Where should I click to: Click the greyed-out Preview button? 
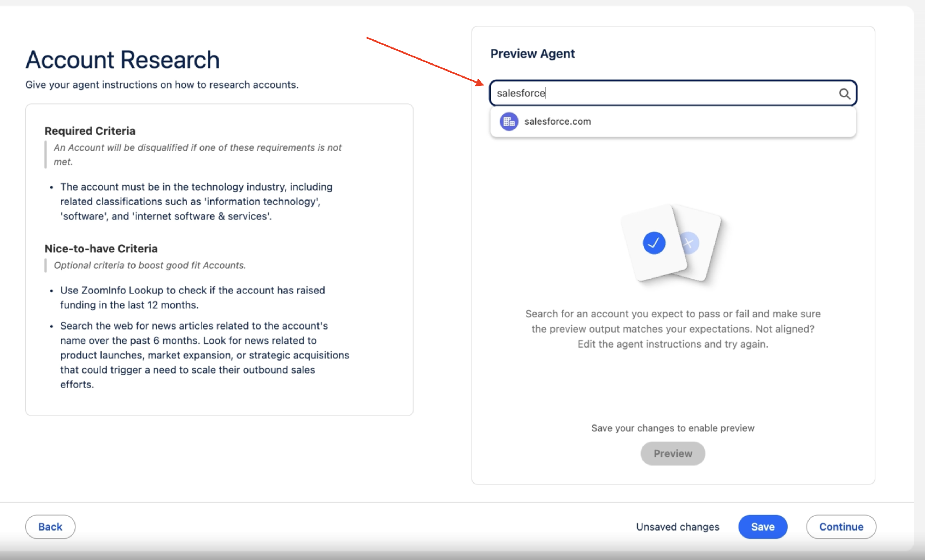673,453
